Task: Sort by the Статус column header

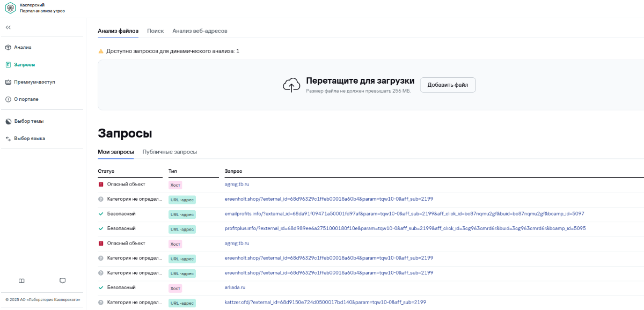Action: 106,171
